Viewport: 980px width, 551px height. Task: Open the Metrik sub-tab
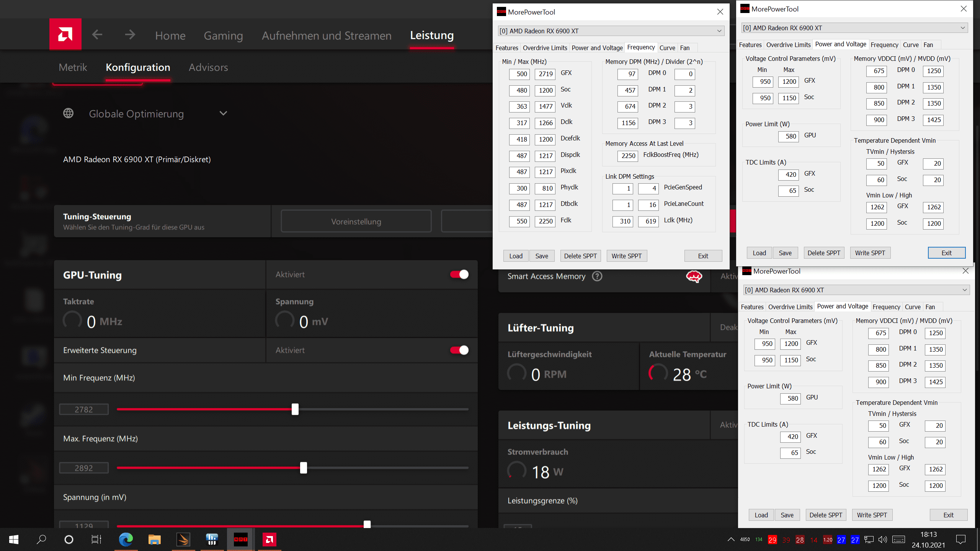tap(73, 67)
